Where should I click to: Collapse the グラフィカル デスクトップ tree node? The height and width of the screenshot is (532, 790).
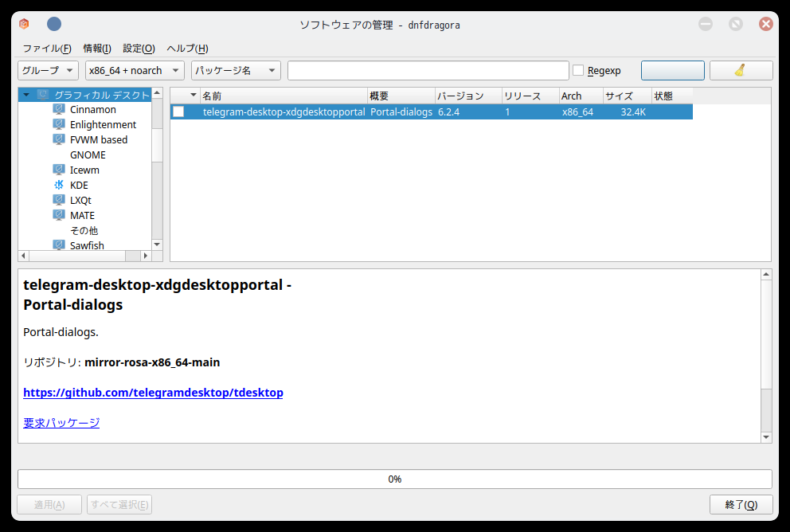[x=26, y=95]
